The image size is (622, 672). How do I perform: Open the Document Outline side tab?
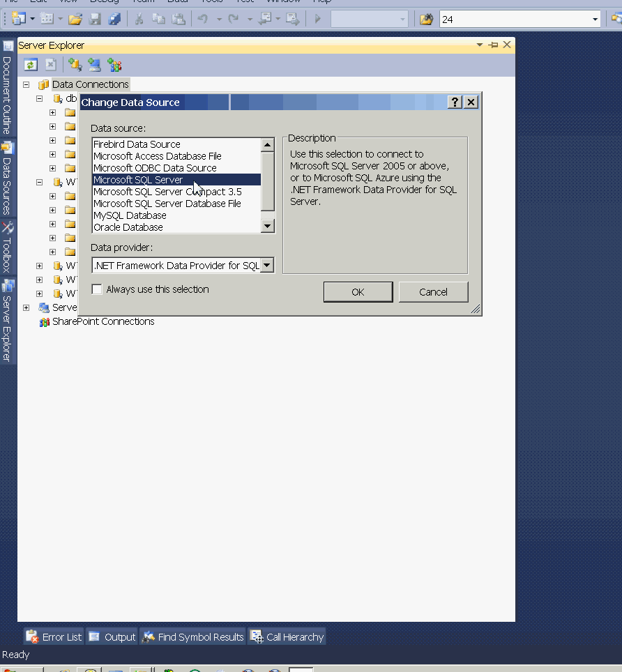pos(7,89)
